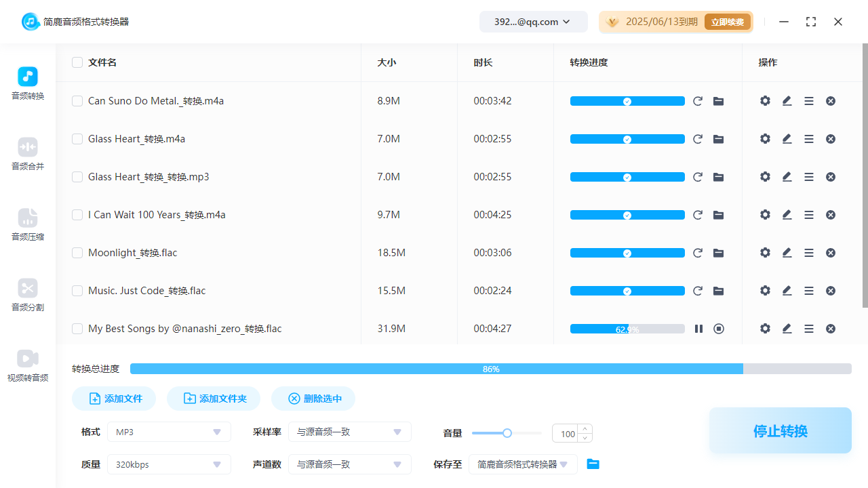
Task: Open settings gear for Can Suno Do Metal
Action: point(765,101)
